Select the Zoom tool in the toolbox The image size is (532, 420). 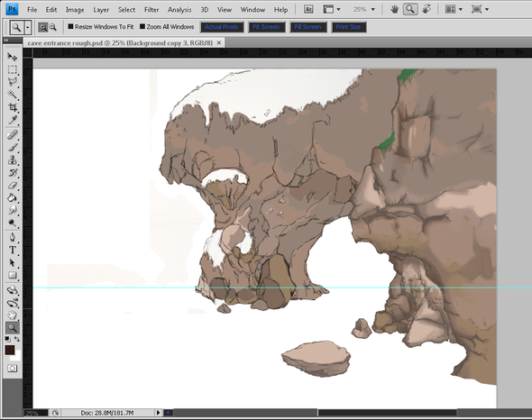click(13, 328)
